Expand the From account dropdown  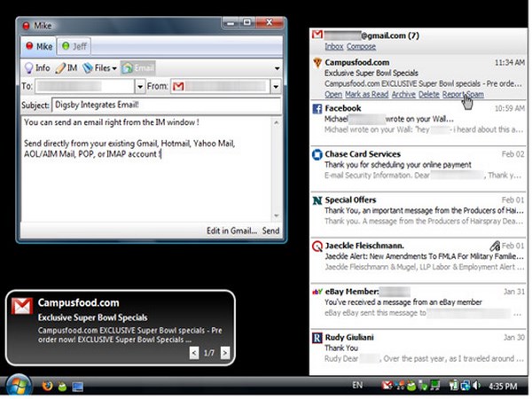(275, 86)
